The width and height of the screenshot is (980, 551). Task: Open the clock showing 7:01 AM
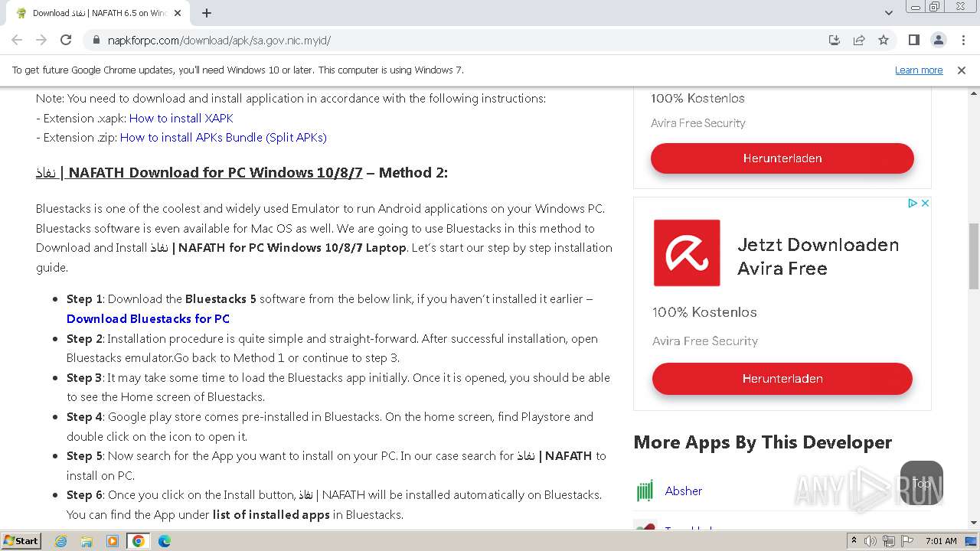[941, 541]
